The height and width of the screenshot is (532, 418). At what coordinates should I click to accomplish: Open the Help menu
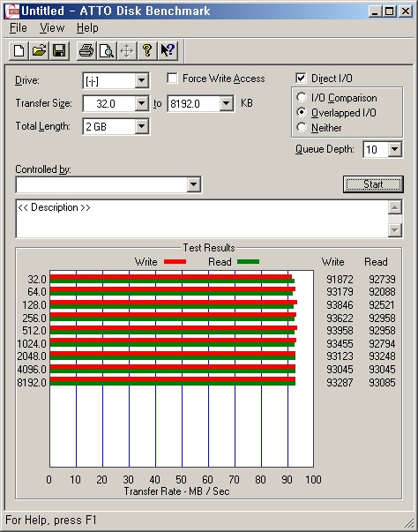coord(87,28)
